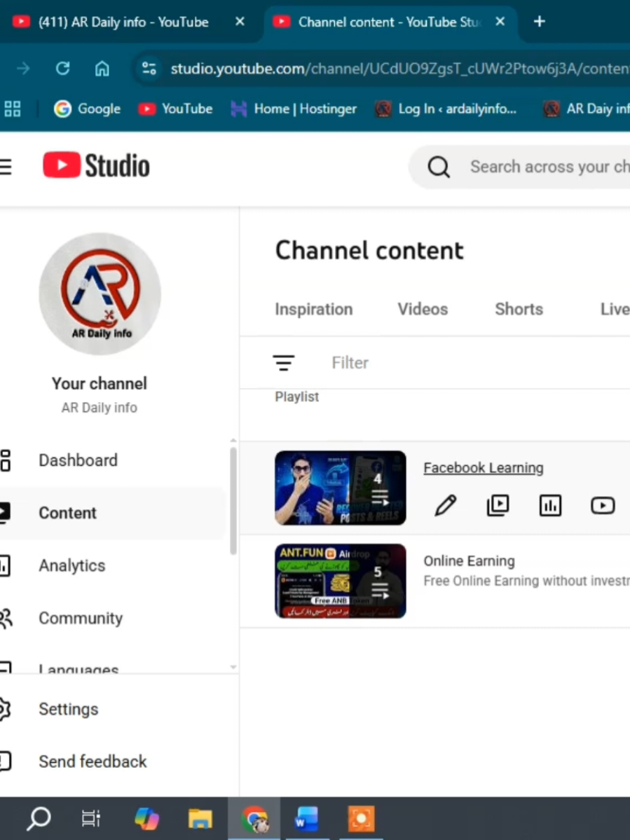Close the Channel content browser tab
Viewport: 630px width, 840px height.
(500, 22)
